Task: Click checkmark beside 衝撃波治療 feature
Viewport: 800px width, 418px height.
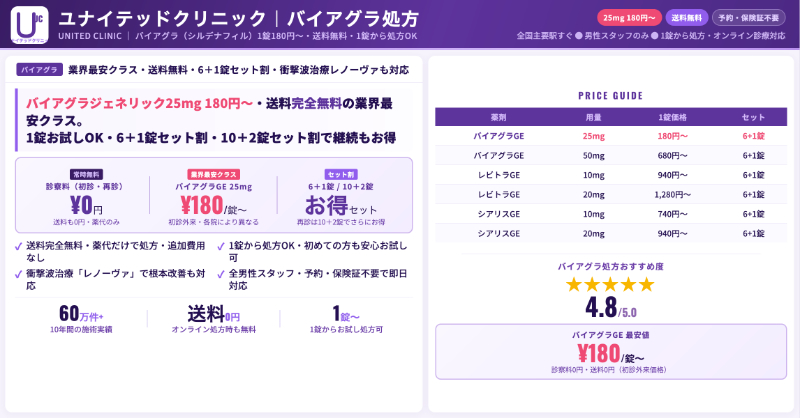Action: pyautogui.click(x=20, y=272)
